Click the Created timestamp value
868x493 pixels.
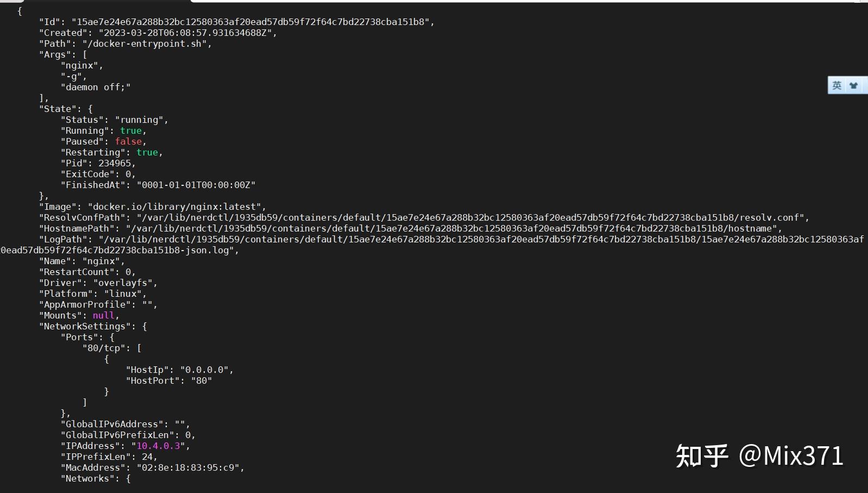point(185,33)
